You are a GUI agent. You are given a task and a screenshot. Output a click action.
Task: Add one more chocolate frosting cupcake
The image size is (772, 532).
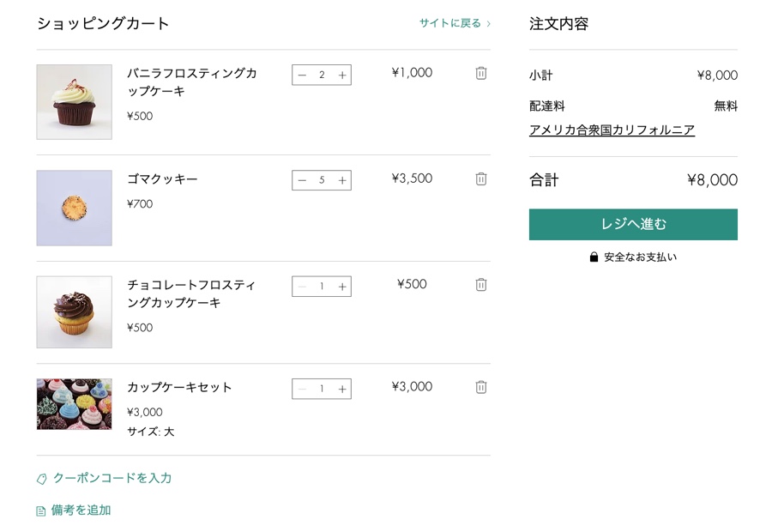click(342, 287)
